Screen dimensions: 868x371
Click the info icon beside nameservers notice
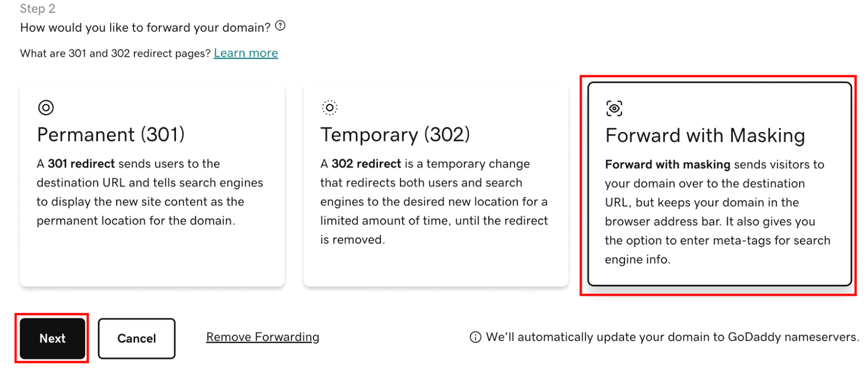(x=475, y=337)
